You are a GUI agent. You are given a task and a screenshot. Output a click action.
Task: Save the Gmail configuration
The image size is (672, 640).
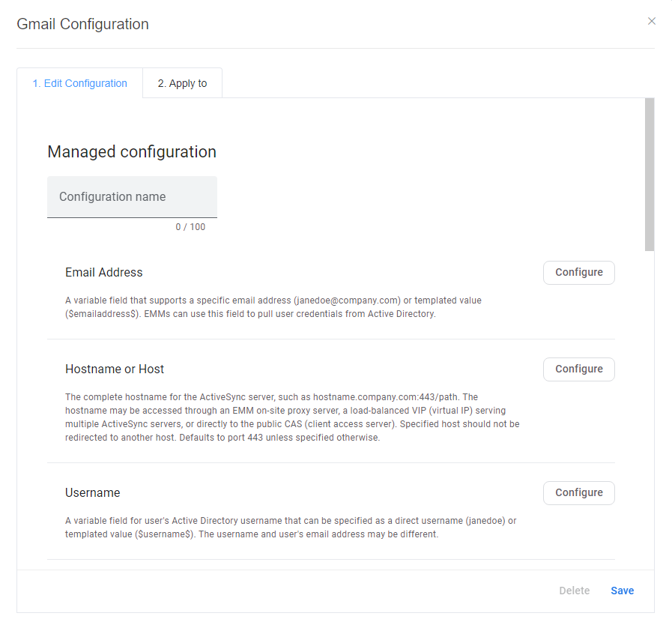622,591
